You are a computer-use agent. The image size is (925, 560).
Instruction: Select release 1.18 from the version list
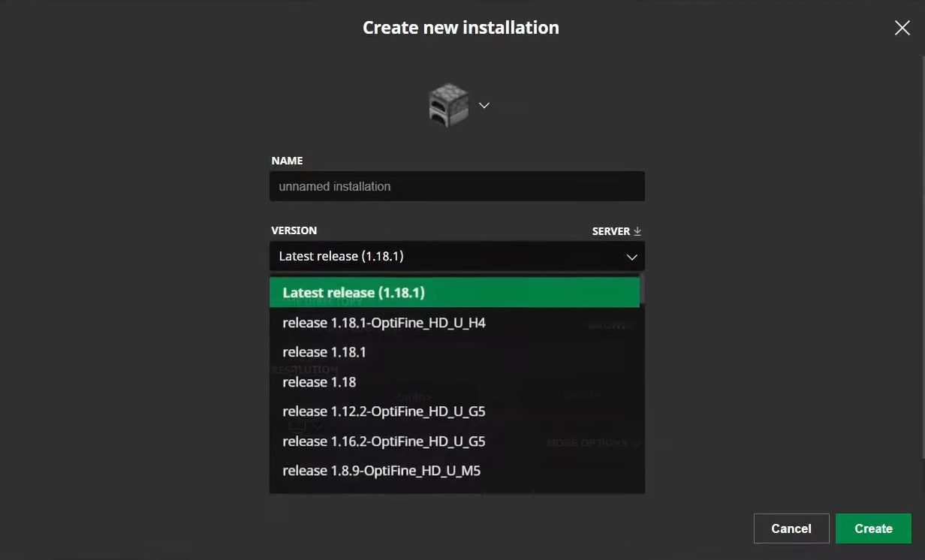319,382
